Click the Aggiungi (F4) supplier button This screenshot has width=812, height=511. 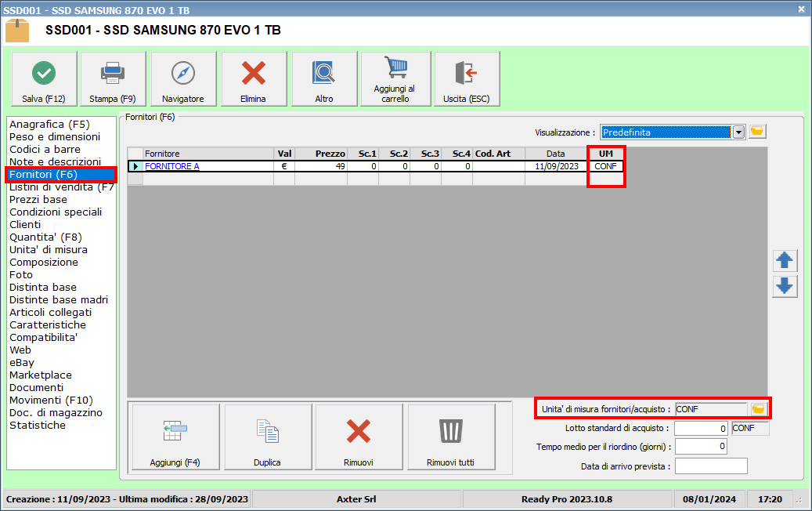(175, 437)
